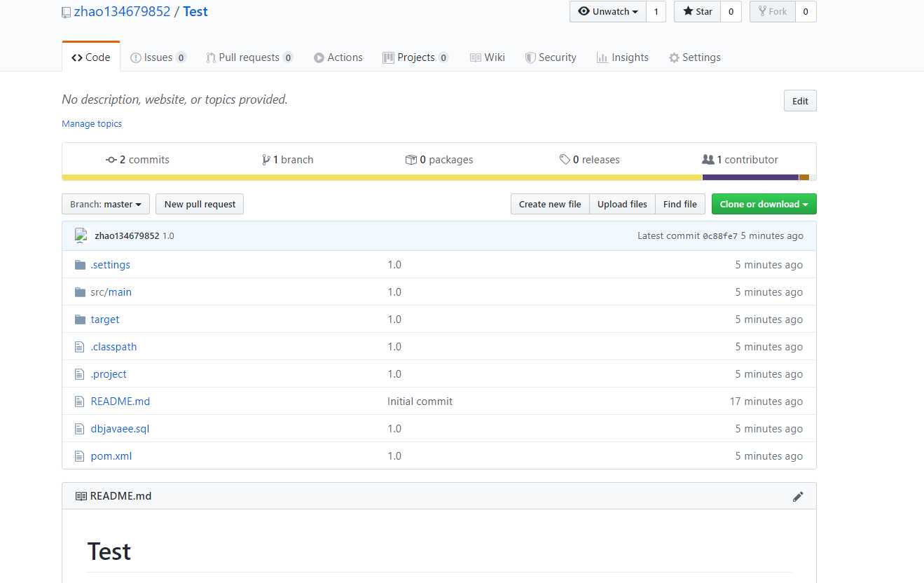Click the .project file icon

pyautogui.click(x=79, y=374)
